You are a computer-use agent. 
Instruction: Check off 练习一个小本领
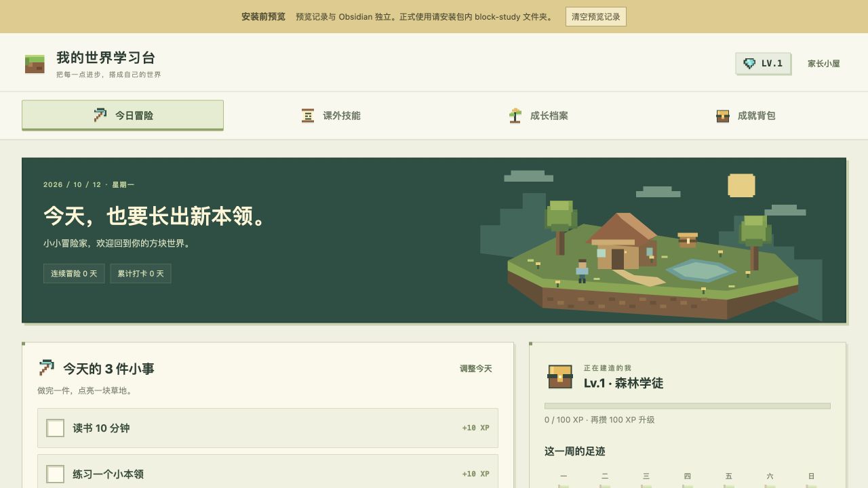56,474
